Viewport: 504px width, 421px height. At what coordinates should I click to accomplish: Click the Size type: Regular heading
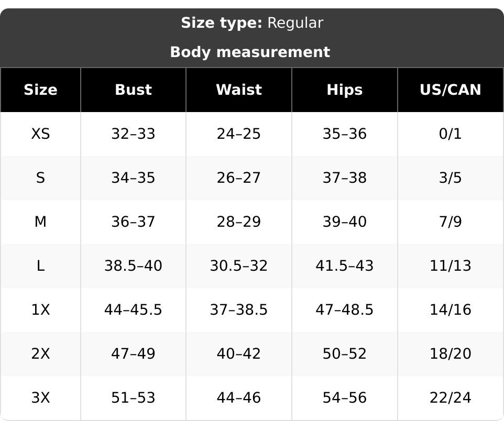tap(252, 23)
